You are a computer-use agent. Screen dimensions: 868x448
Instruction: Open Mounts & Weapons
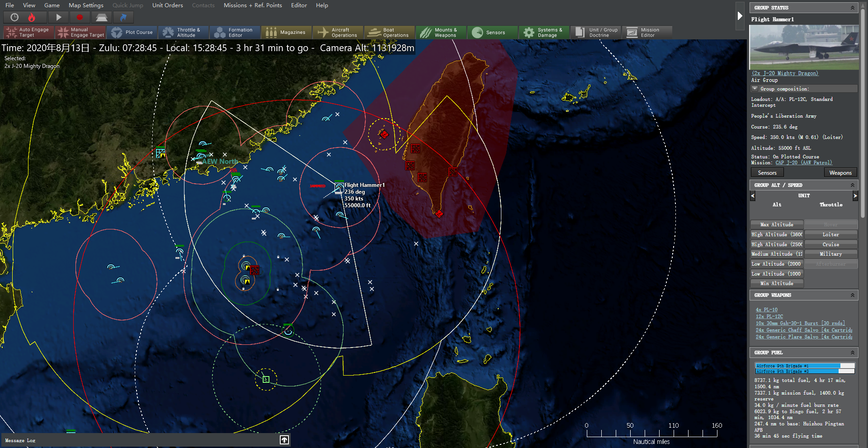pyautogui.click(x=441, y=32)
